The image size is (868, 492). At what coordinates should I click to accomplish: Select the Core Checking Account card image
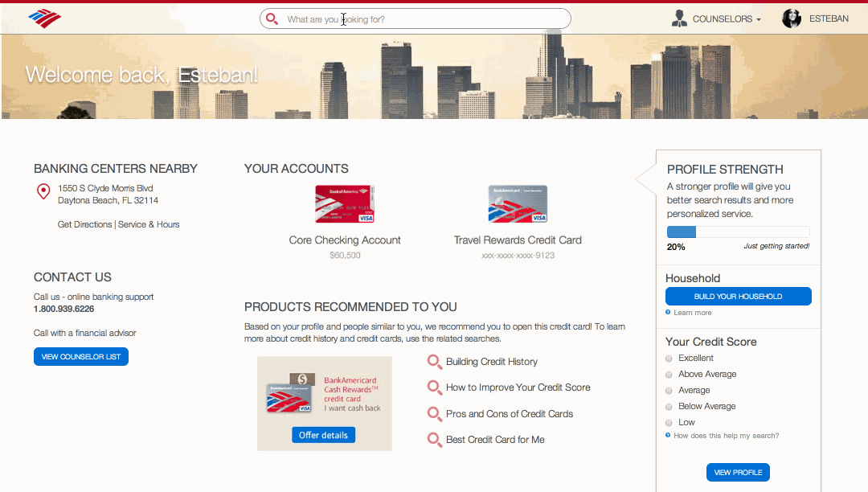(345, 204)
